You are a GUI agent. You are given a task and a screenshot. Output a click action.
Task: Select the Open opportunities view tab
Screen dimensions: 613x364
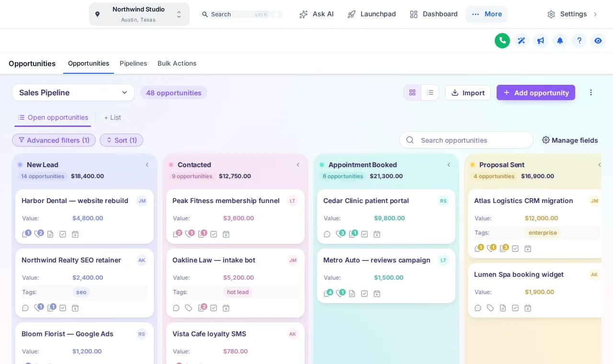pos(53,117)
